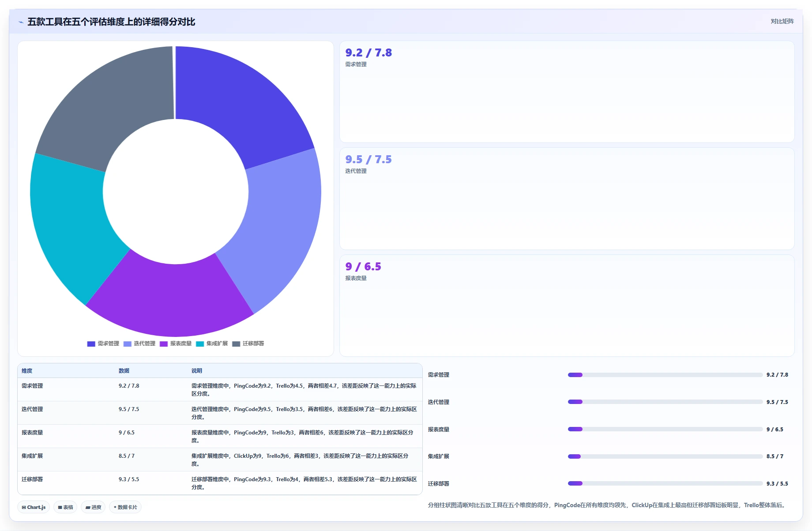Click the 需求管理 label beside the progress bar
Screen dimensions: 812x531
[x=439, y=375]
